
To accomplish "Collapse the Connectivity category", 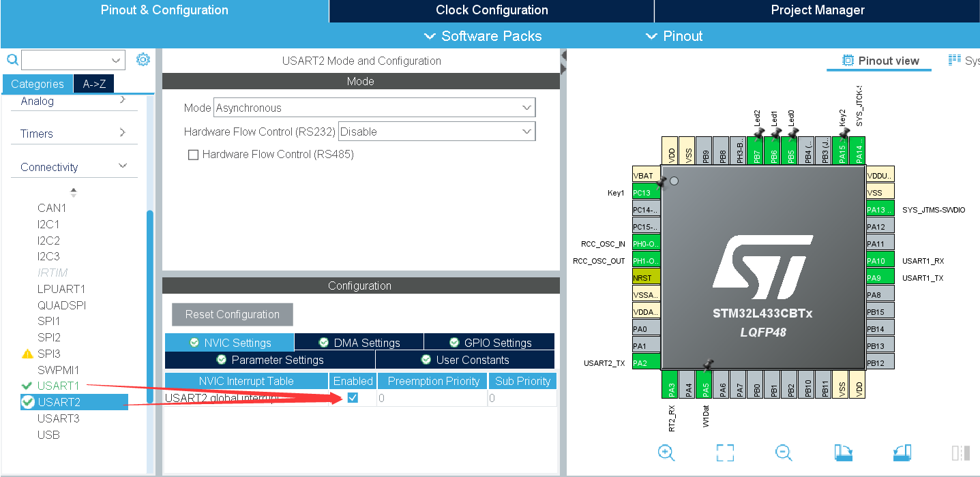I will tap(74, 167).
